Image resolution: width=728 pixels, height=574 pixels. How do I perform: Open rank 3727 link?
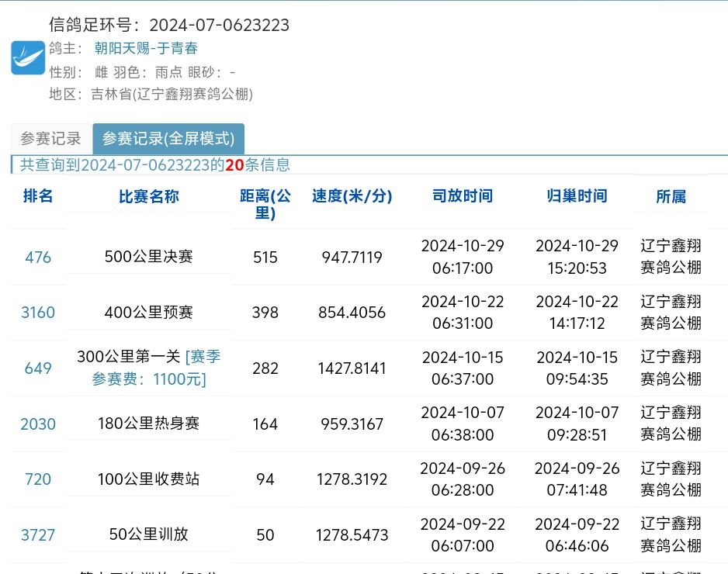tap(38, 535)
